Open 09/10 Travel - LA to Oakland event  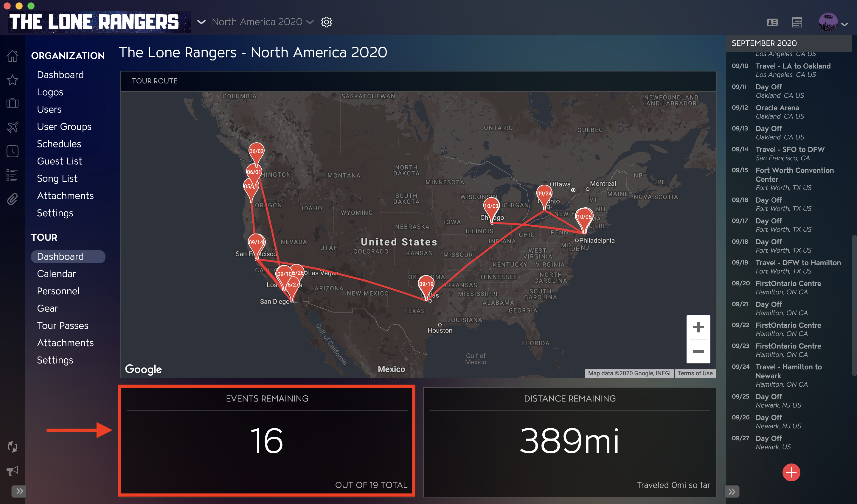click(x=789, y=70)
